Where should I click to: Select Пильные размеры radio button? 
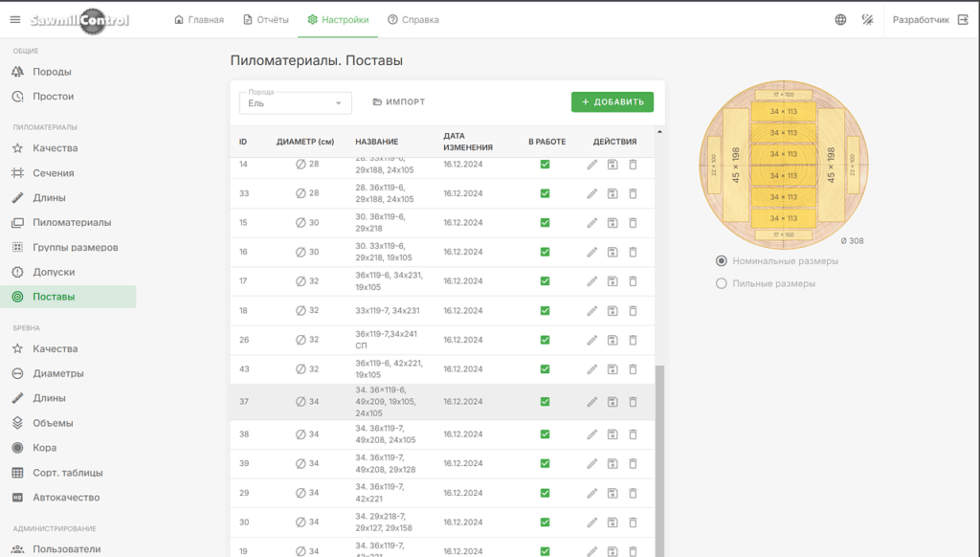tap(722, 283)
